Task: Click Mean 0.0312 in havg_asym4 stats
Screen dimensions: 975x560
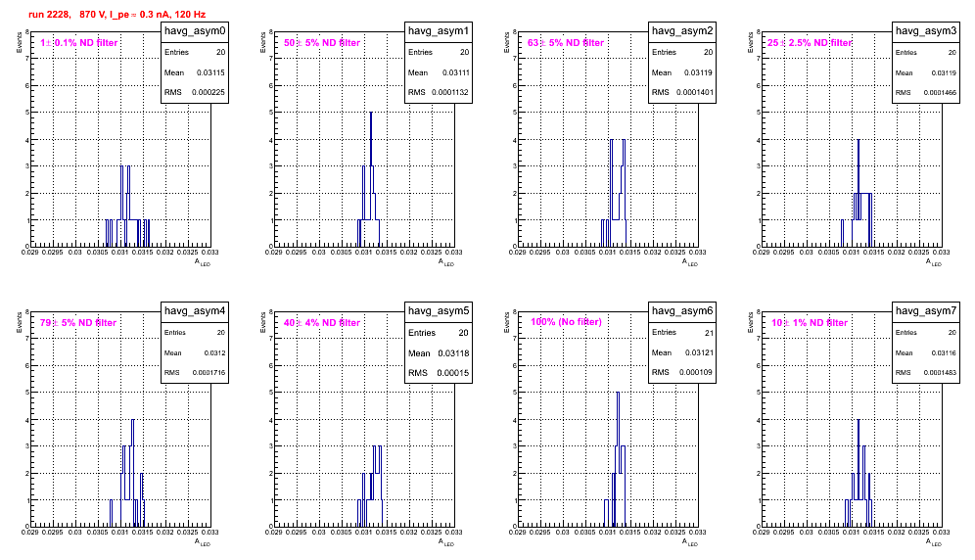Action: point(195,352)
